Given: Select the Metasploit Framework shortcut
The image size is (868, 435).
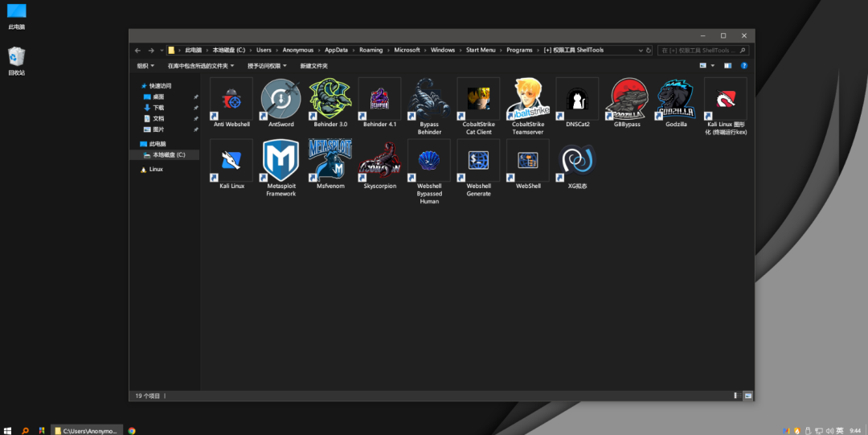Looking at the screenshot, I should [280, 168].
